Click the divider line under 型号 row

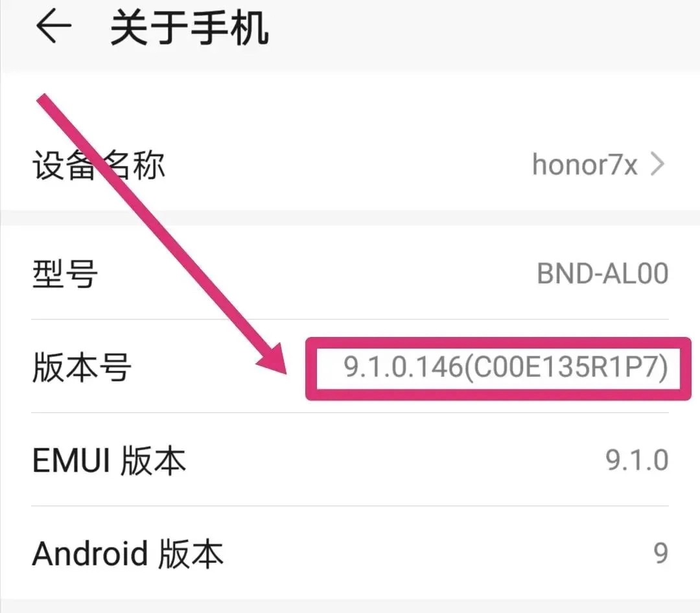[350, 319]
